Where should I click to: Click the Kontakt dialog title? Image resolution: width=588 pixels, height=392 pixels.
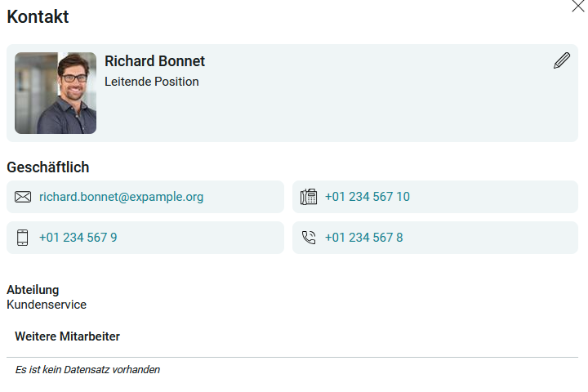coord(38,16)
